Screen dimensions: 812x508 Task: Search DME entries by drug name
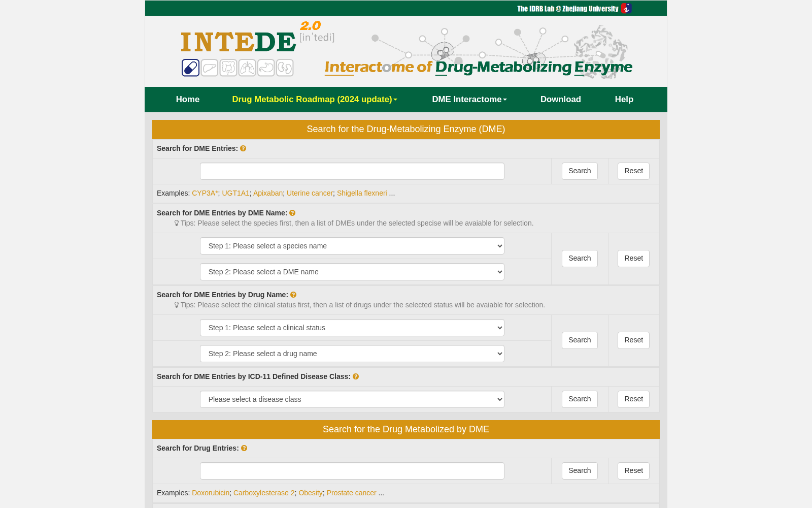click(x=580, y=340)
